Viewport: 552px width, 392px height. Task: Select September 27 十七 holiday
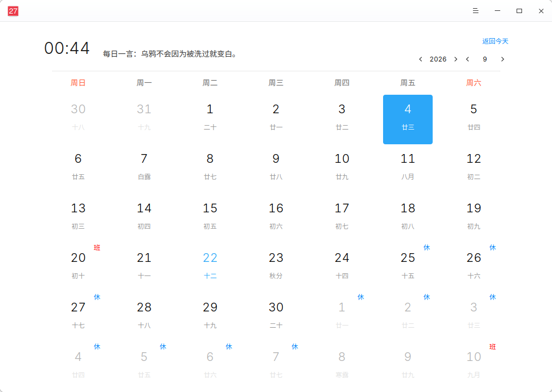[78, 318]
